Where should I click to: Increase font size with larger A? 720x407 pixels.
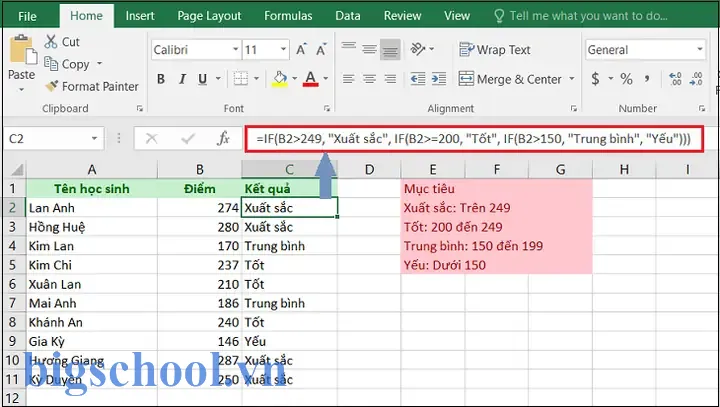tap(301, 49)
